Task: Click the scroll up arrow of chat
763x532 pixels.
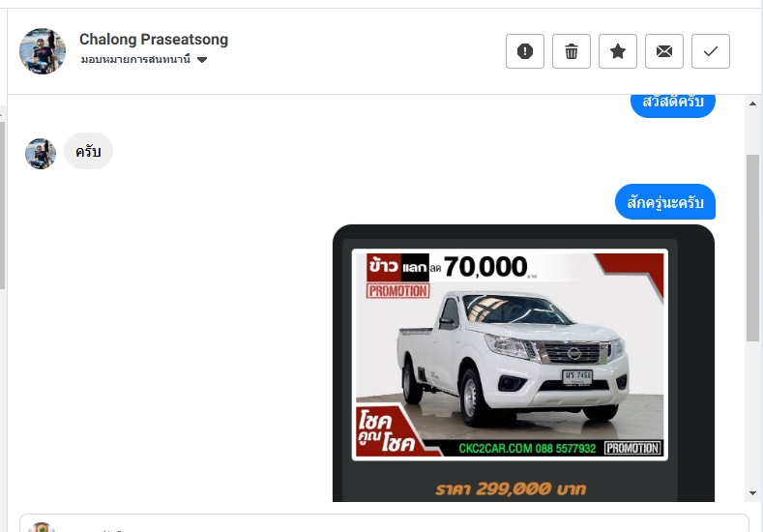Action: point(752,103)
